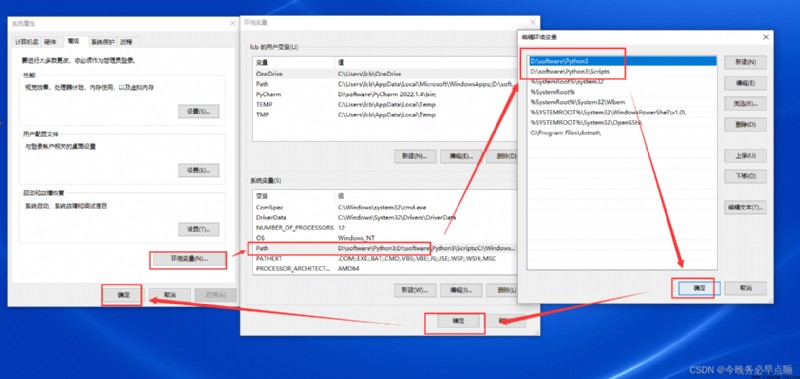Image resolution: width=800 pixels, height=379 pixels.
Task: Select the System32\OpenSSH path entry
Action: [622, 122]
